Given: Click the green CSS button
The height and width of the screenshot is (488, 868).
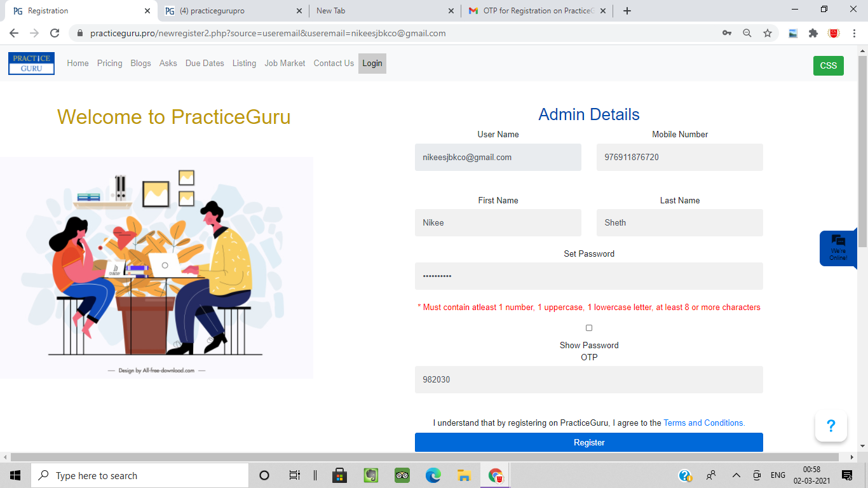Looking at the screenshot, I should 829,65.
